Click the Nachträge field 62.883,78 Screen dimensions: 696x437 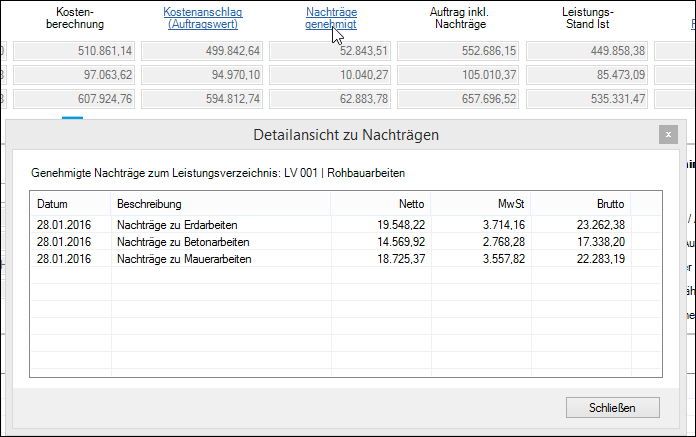click(330, 99)
